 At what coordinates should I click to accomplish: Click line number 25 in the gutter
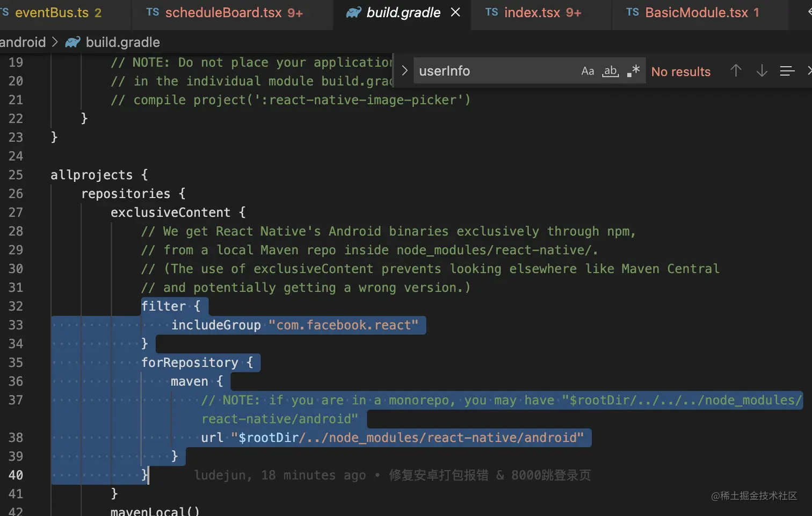[x=16, y=175]
